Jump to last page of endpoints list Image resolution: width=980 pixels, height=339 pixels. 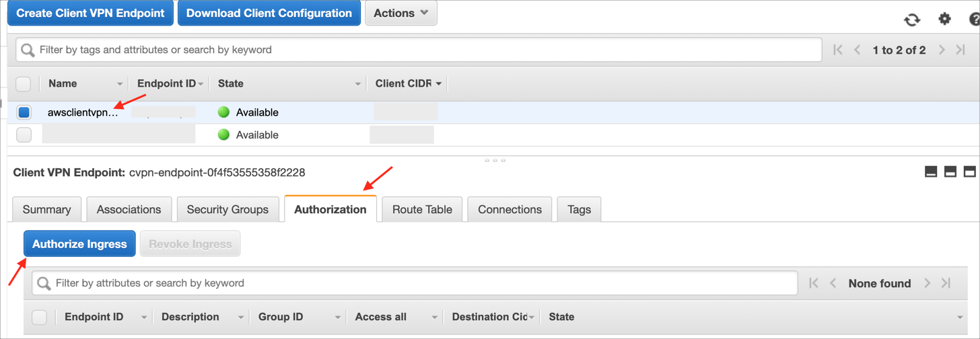click(x=960, y=50)
